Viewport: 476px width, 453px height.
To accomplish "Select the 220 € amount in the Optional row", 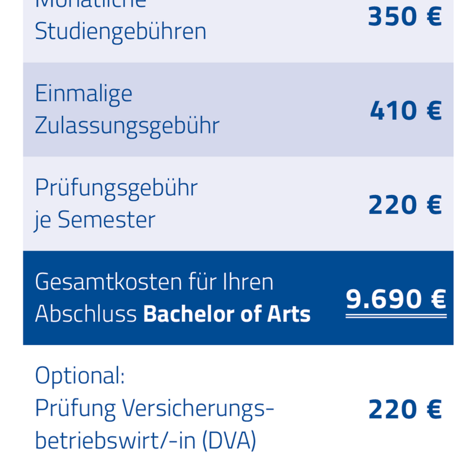I will coord(405,410).
